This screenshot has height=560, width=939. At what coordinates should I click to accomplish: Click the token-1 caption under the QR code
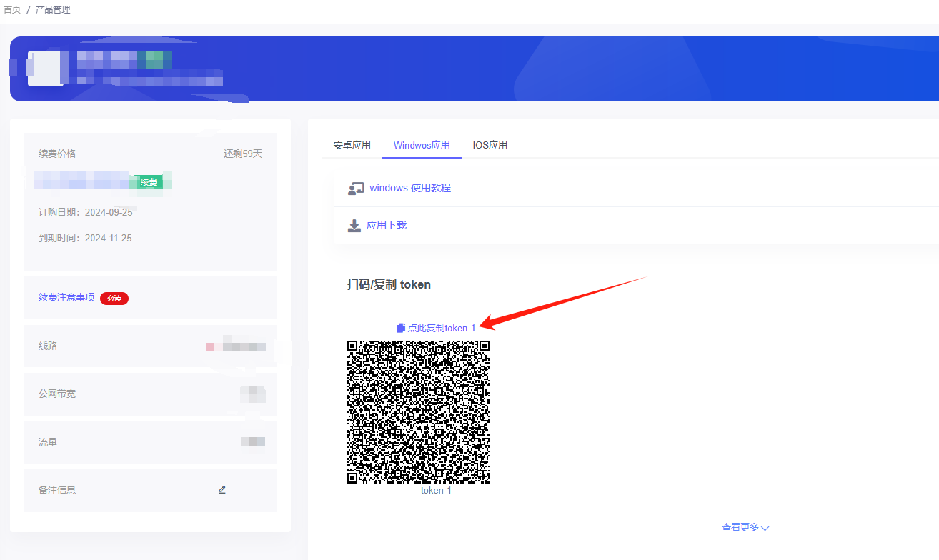point(436,491)
